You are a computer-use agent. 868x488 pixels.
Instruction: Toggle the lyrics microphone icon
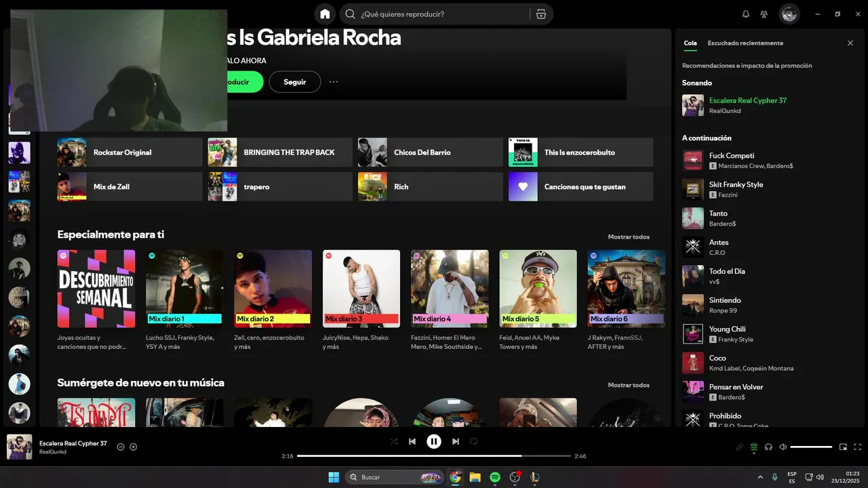tap(740, 447)
